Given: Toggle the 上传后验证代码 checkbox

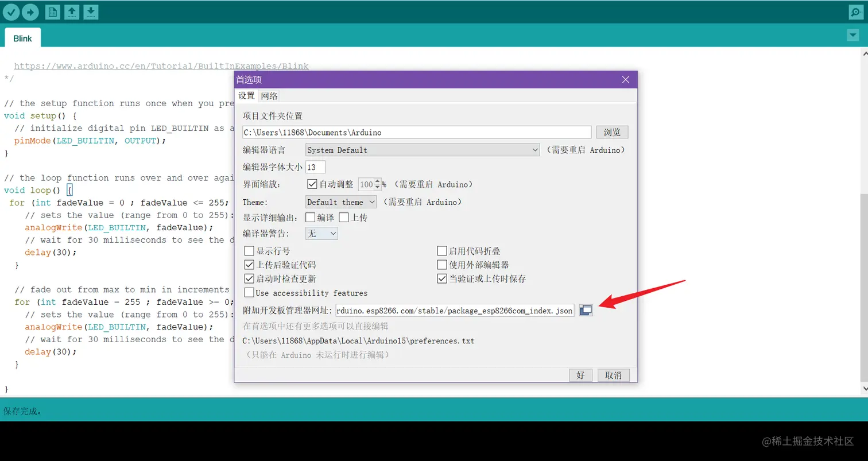Looking at the screenshot, I should click(x=249, y=265).
